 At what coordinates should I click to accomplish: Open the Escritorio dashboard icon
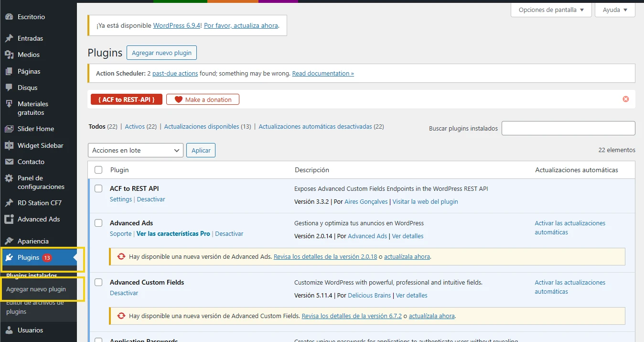[x=11, y=17]
